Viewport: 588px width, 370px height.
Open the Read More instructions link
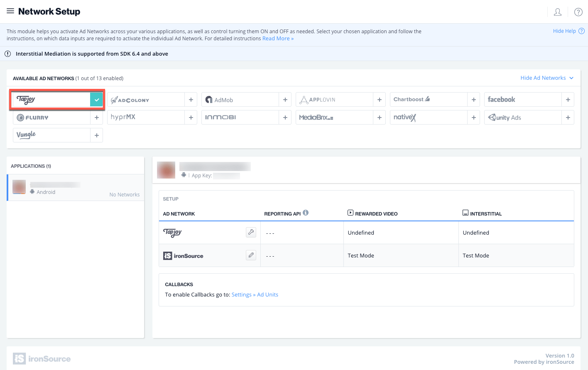point(278,39)
